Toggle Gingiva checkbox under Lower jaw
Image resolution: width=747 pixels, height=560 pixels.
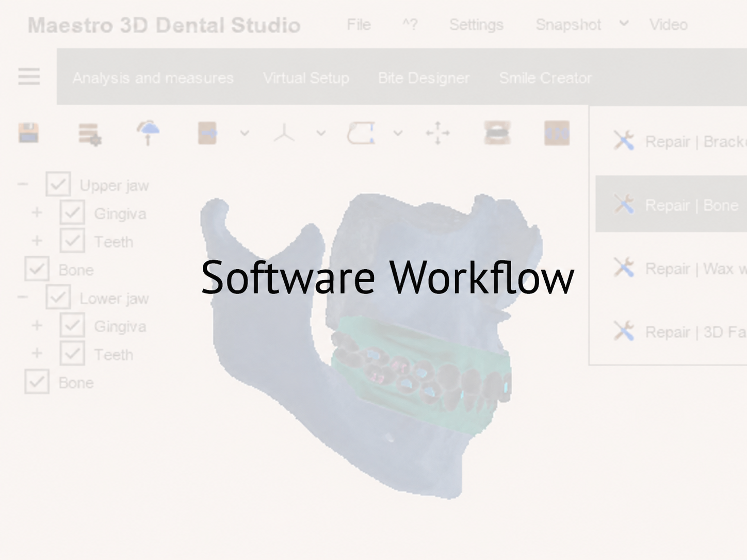click(72, 325)
